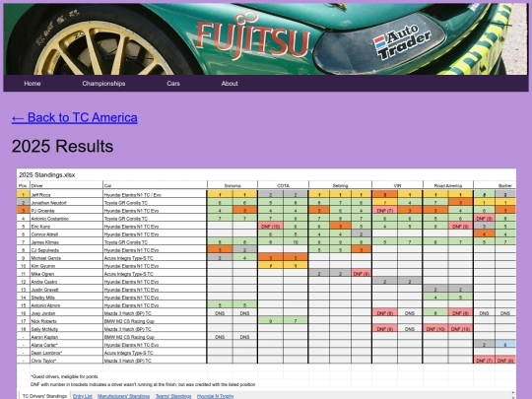This screenshot has width=532, height=399.
Task: Select the Shelby Mills driver cell
Action: point(66,298)
